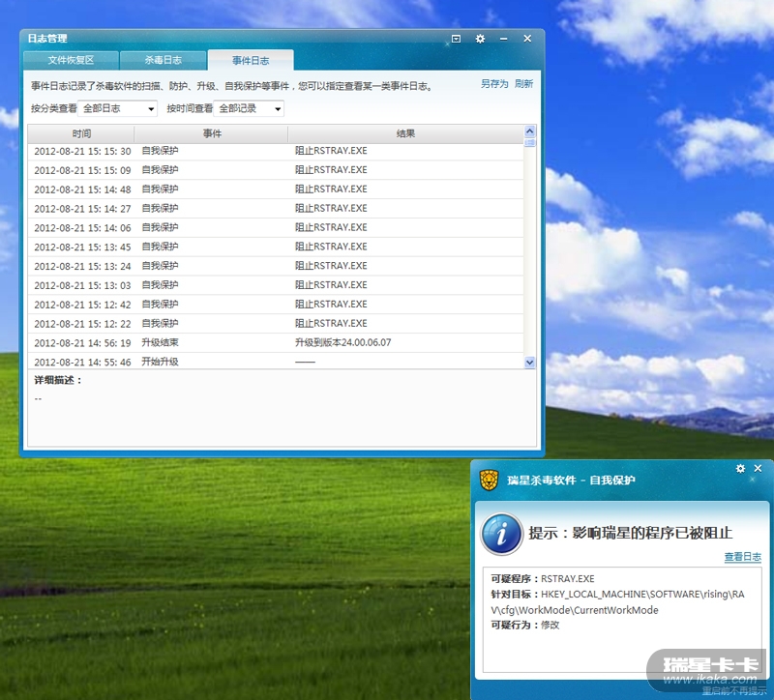Click the log list scroll-down arrow
Viewport: 774px width, 700px height.
click(x=529, y=363)
